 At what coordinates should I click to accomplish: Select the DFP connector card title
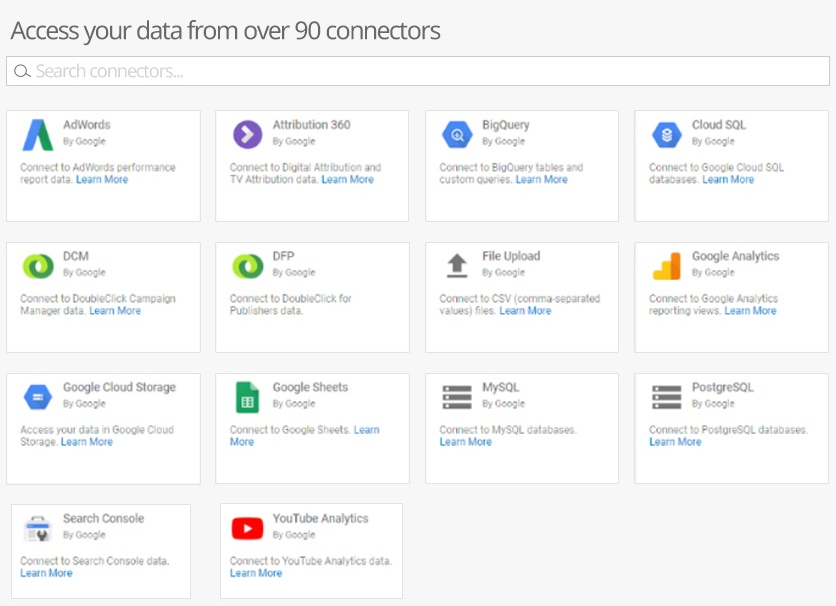tap(283, 256)
